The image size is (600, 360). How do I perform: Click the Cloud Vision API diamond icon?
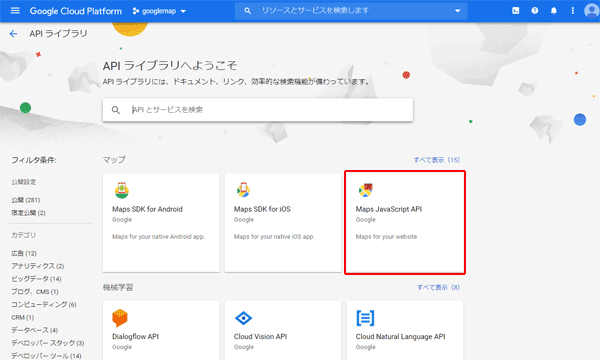tap(243, 318)
